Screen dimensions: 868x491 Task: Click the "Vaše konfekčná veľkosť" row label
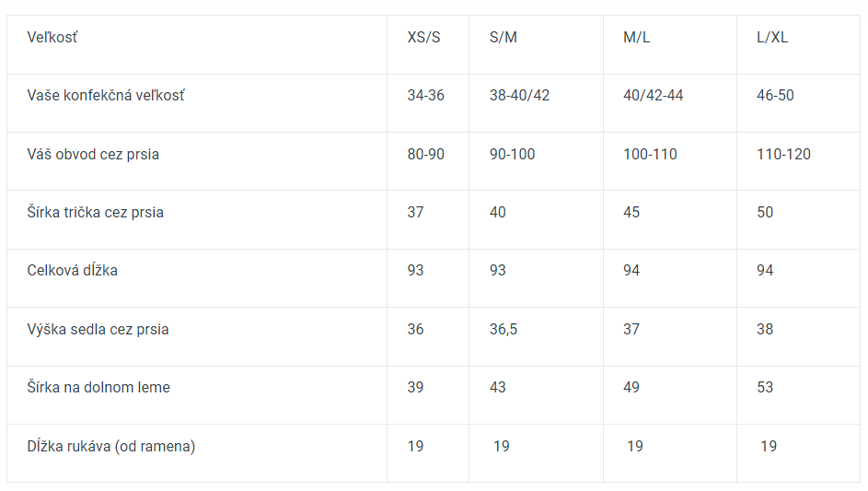106,96
